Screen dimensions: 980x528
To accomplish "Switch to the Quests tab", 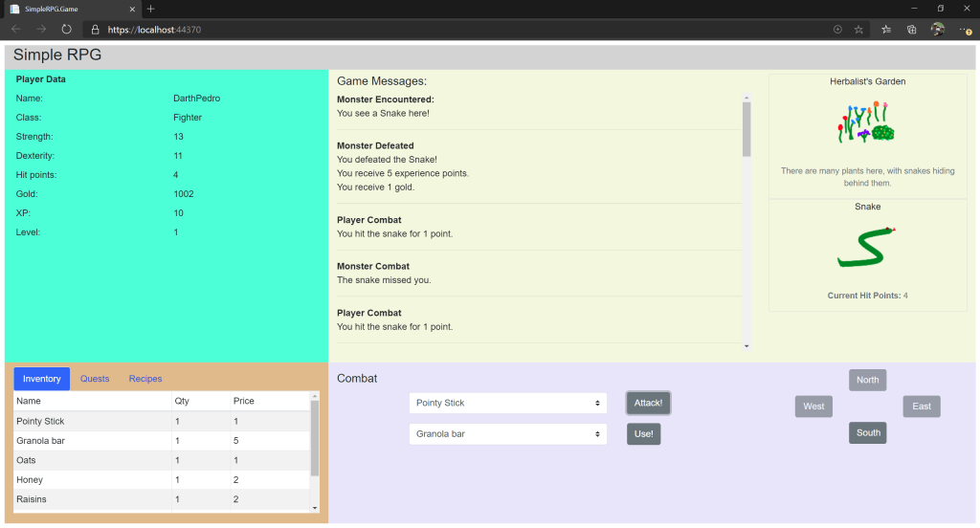I will 95,379.
